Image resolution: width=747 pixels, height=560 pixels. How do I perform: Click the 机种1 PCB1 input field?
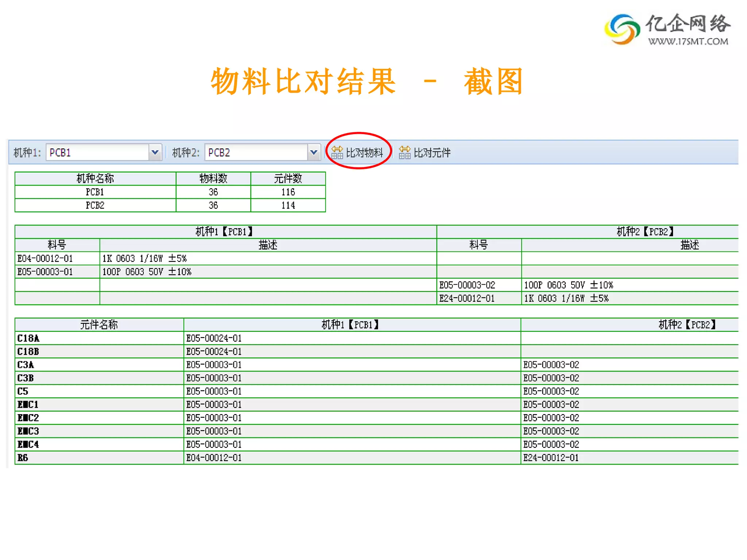(x=97, y=152)
